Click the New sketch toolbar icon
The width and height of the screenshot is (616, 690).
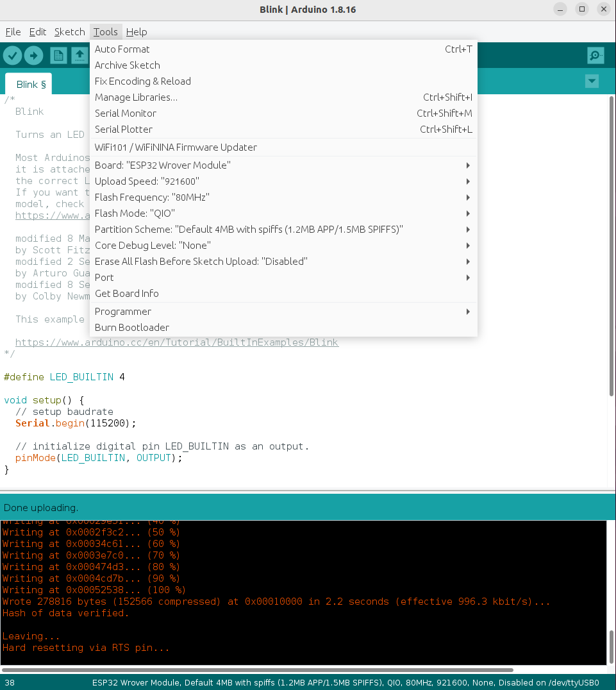pos(58,55)
